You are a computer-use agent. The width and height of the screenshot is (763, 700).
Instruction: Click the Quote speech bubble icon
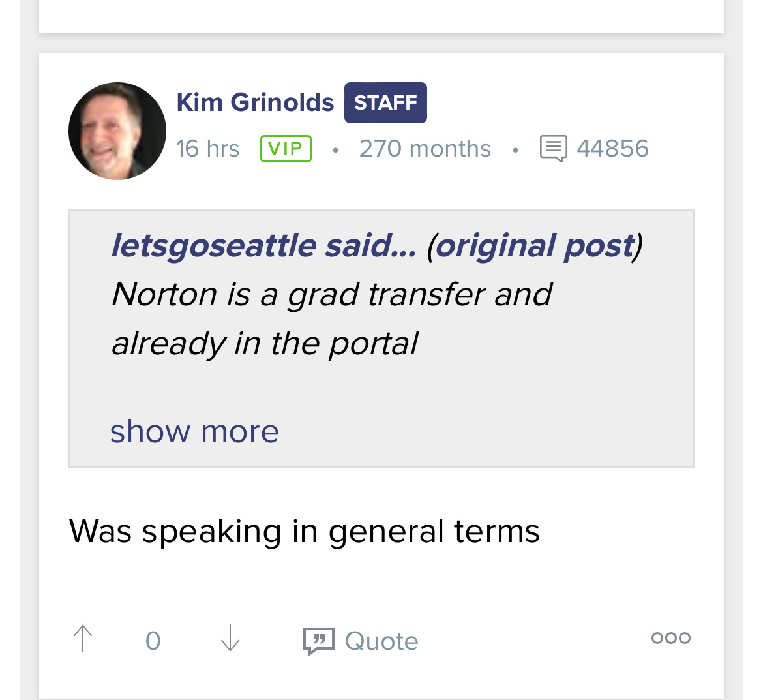coord(318,641)
